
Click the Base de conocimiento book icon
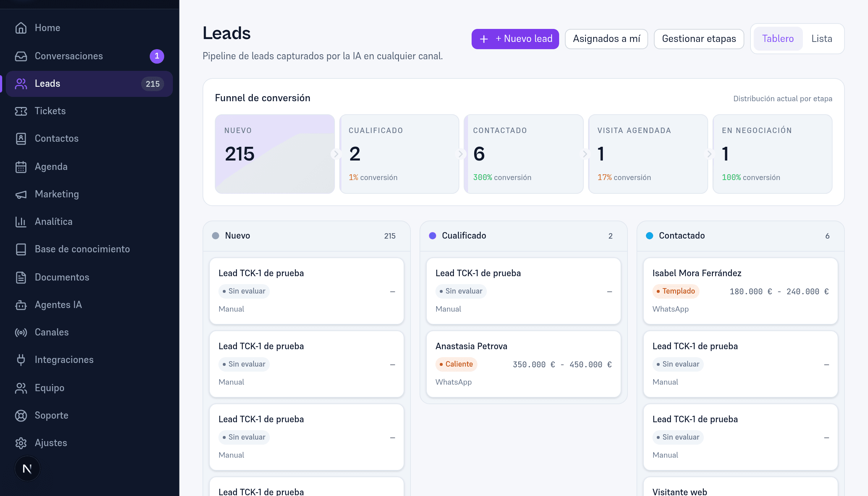pyautogui.click(x=21, y=249)
